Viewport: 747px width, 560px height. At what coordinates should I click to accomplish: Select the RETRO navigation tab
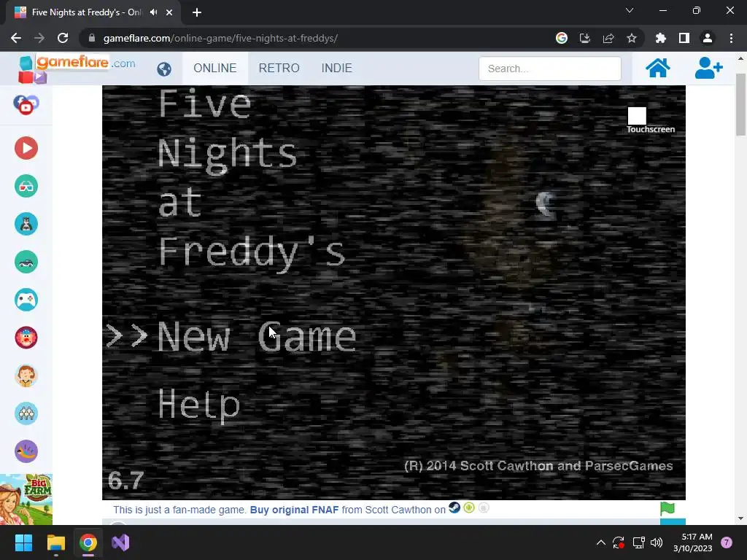click(x=279, y=68)
